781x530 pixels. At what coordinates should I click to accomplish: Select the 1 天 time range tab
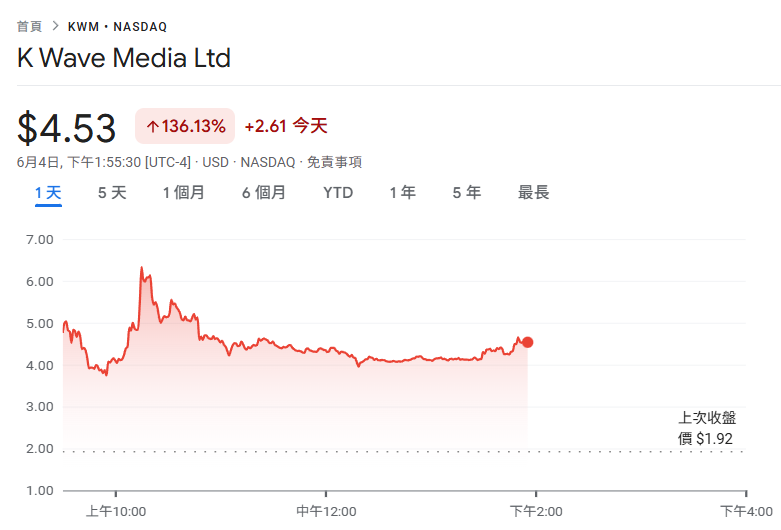coord(48,193)
